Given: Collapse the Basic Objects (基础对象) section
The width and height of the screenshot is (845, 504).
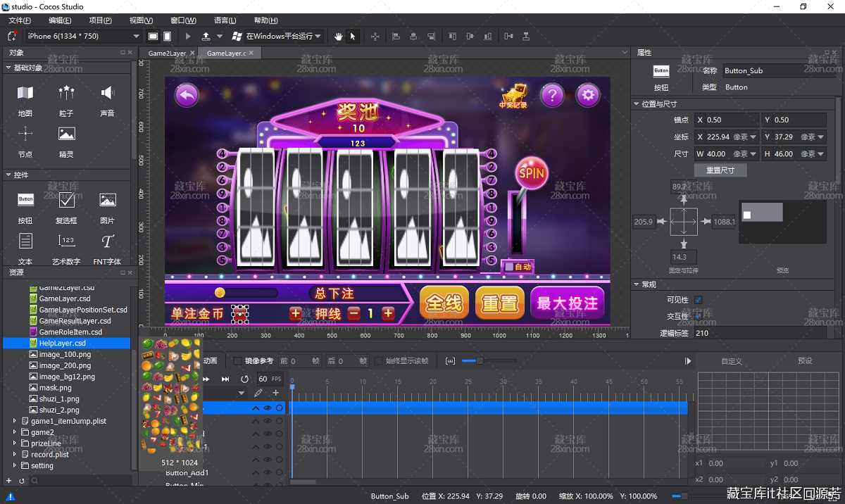Looking at the screenshot, I should point(8,68).
